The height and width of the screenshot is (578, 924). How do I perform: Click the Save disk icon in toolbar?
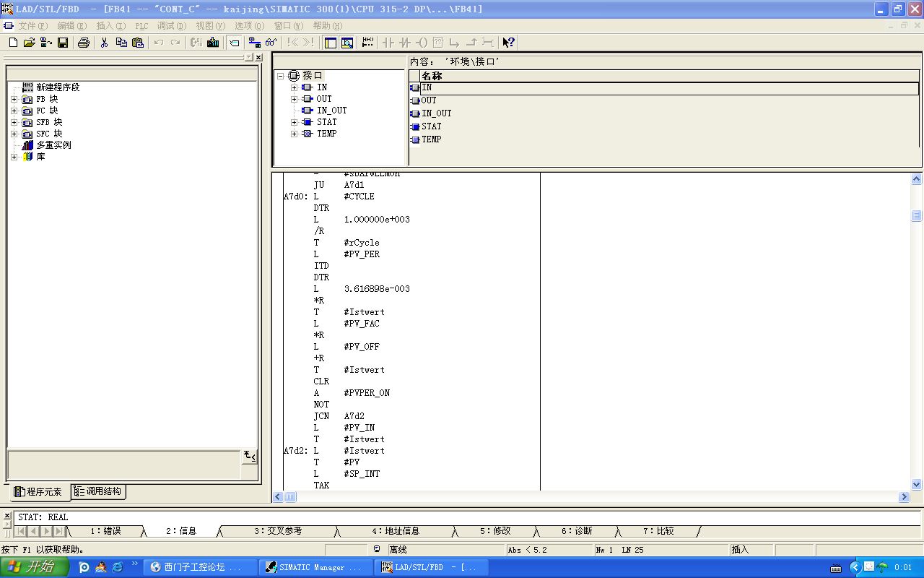click(63, 43)
